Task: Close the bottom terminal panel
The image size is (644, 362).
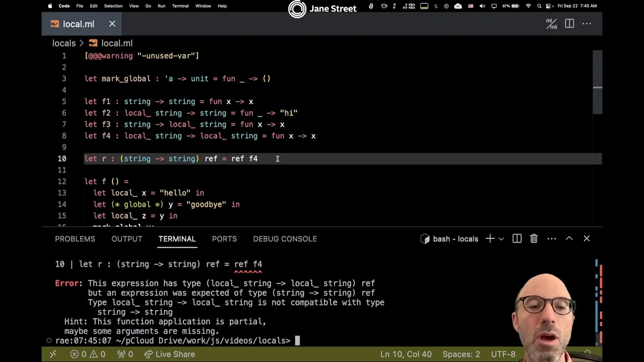Action: point(586,239)
